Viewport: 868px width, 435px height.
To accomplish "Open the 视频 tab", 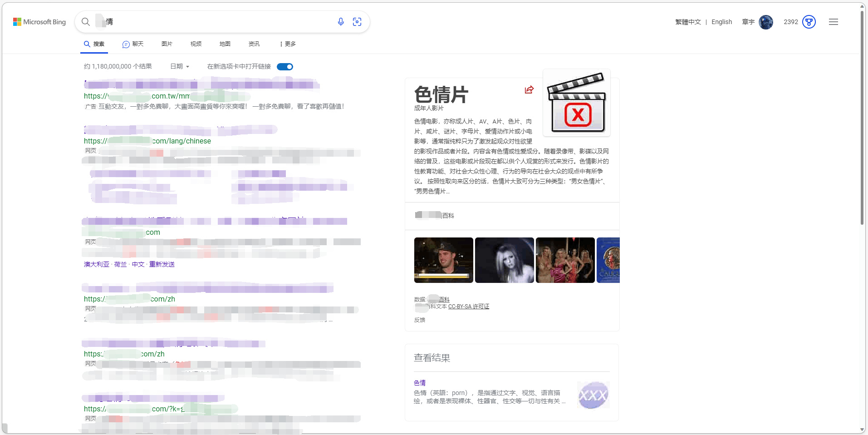I will pyautogui.click(x=195, y=44).
